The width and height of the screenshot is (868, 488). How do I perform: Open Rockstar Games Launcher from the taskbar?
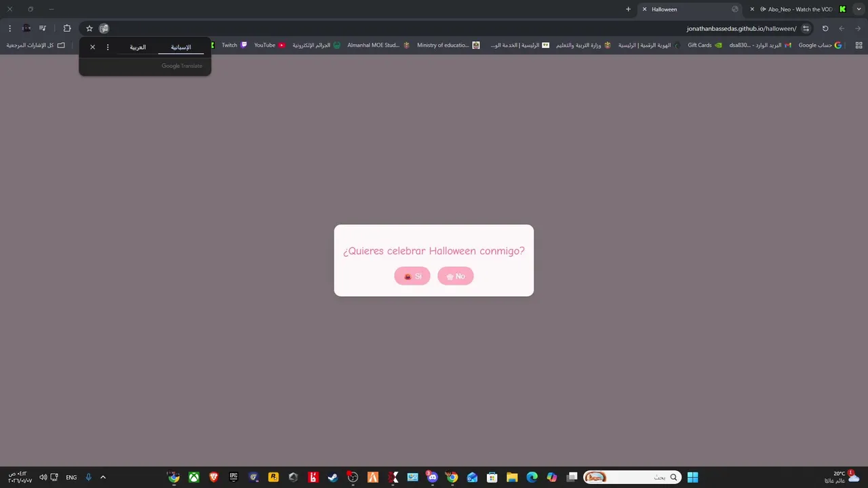(x=273, y=477)
